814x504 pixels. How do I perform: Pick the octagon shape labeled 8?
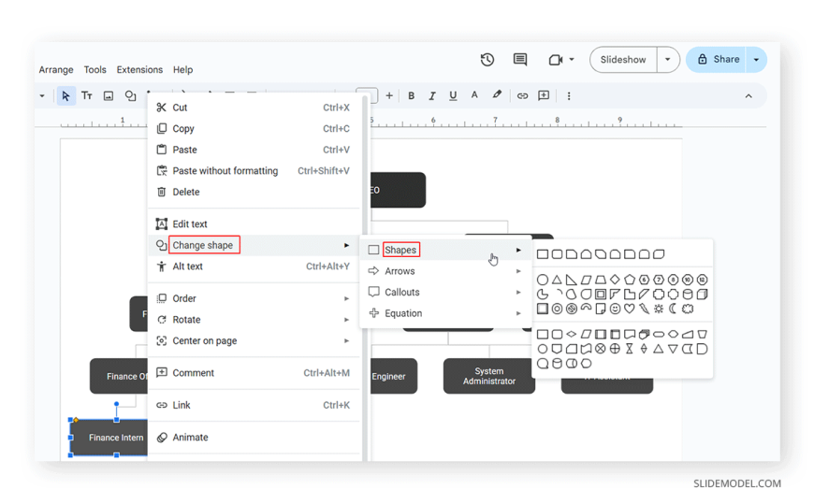(x=673, y=280)
